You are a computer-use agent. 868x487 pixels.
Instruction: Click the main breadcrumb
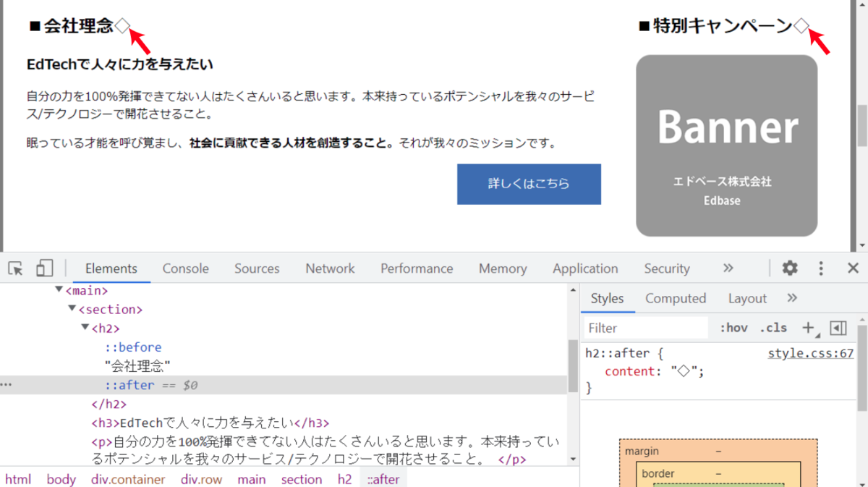tap(252, 479)
